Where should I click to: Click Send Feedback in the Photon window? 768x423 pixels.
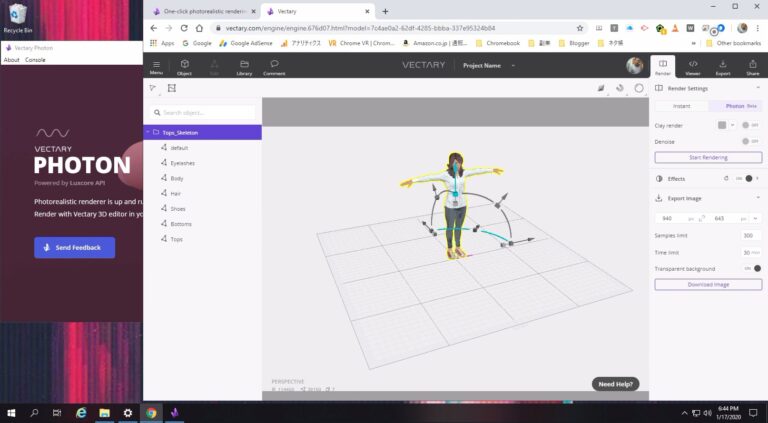[75, 248]
